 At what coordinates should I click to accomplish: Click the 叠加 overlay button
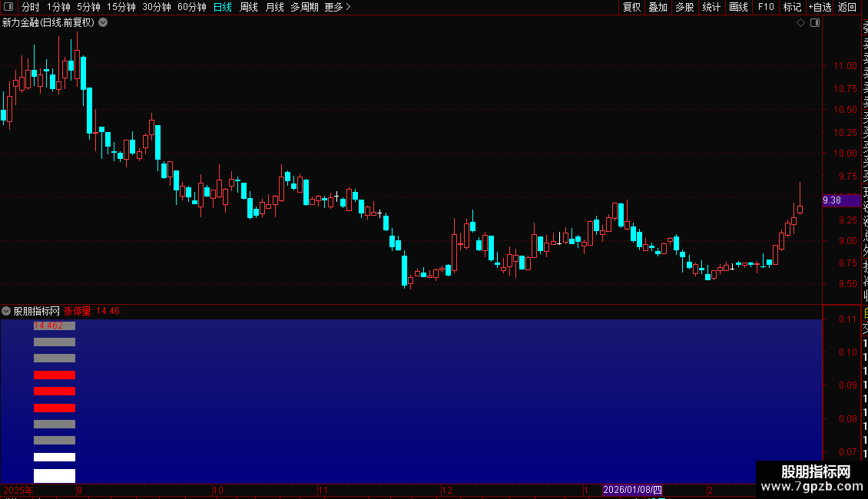click(x=658, y=7)
